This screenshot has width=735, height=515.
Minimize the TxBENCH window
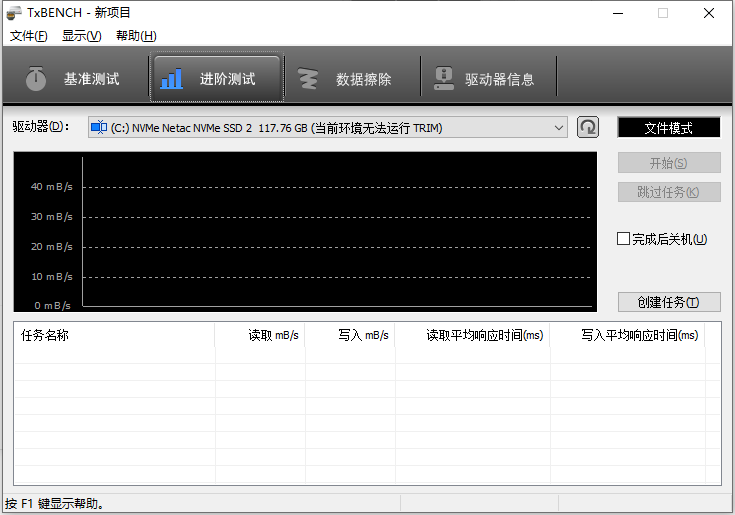pos(618,13)
